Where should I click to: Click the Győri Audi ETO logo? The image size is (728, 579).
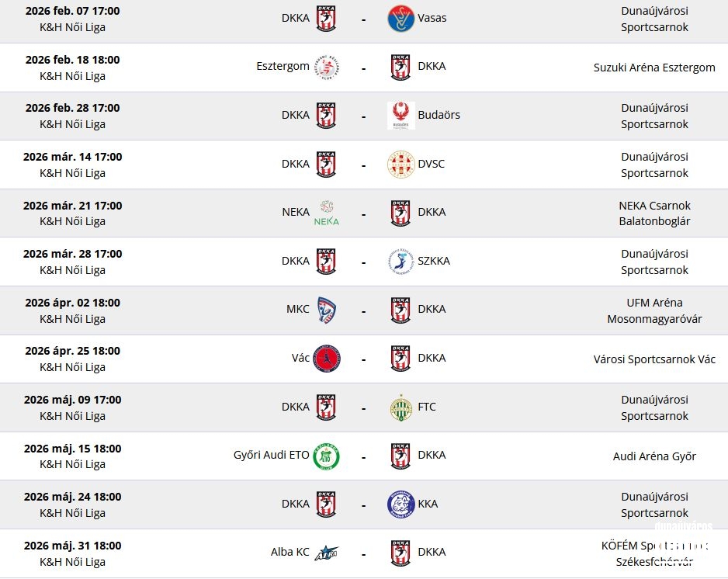click(326, 456)
